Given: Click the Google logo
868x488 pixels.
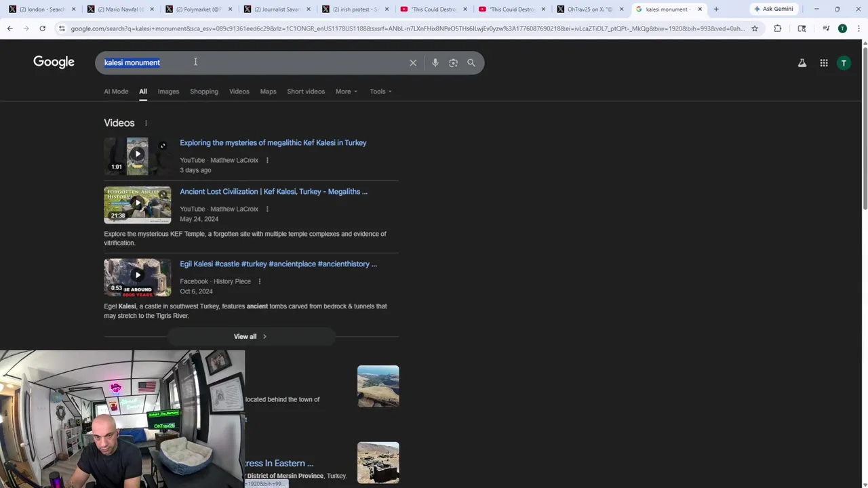Looking at the screenshot, I should [x=54, y=62].
